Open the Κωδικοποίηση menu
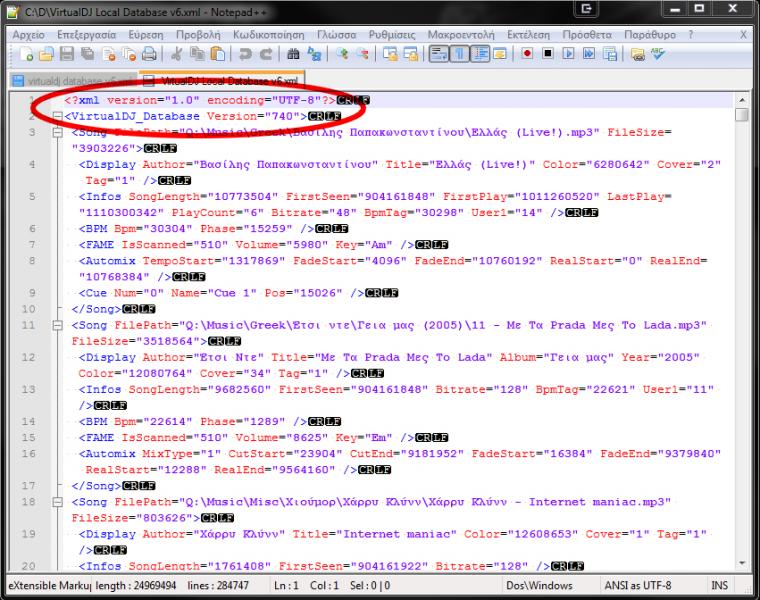This screenshot has width=760, height=600. (x=269, y=35)
